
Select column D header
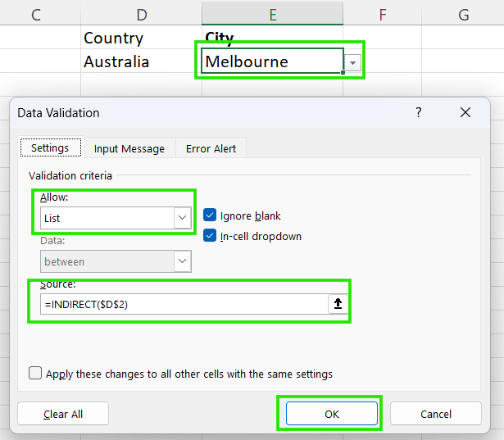142,14
